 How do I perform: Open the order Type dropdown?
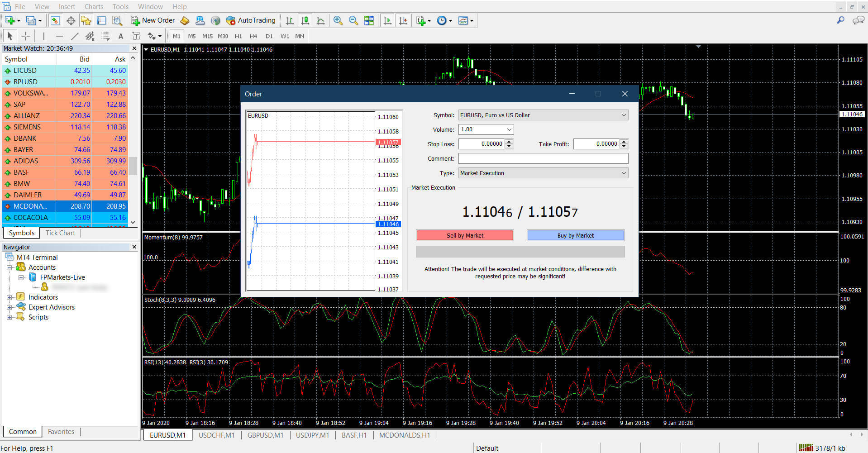[x=543, y=173]
